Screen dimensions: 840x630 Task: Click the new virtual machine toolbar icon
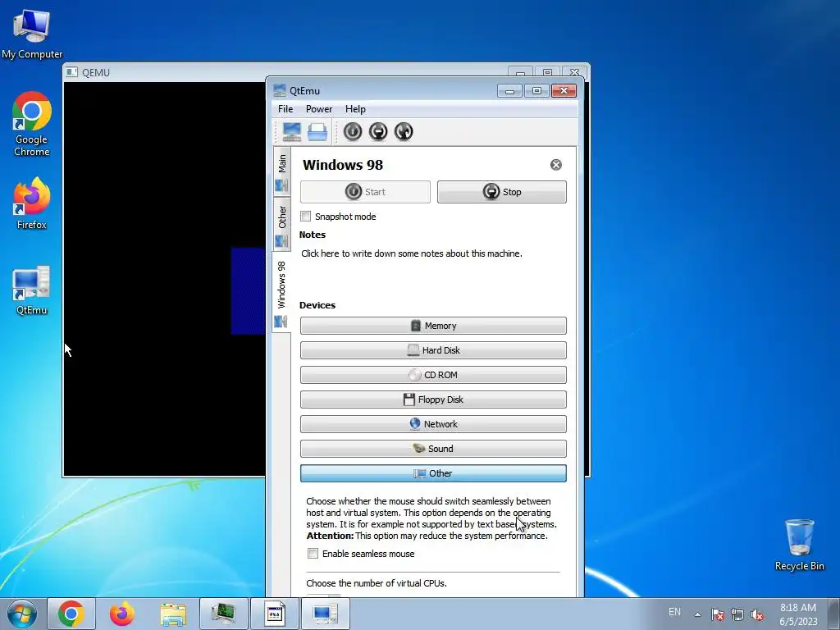[292, 132]
